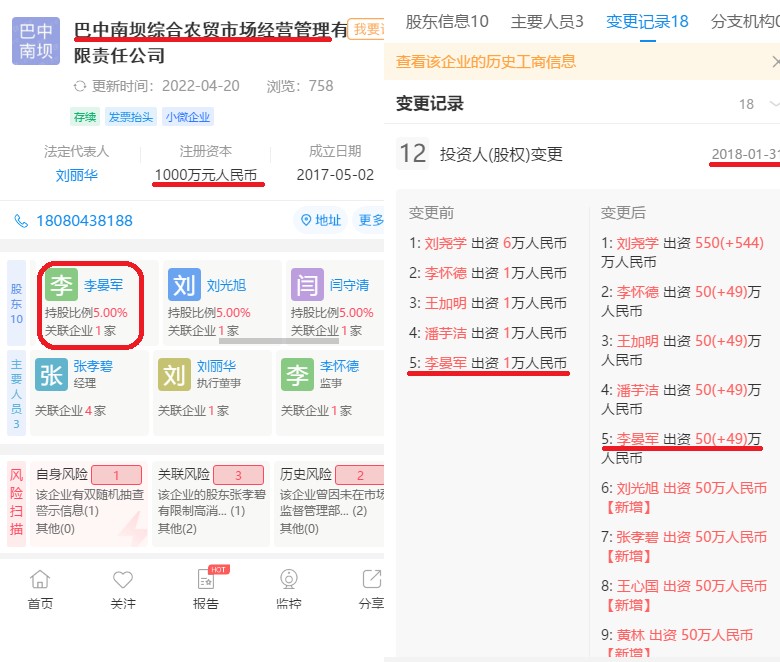
Task: Expand the 变更记录 dropdown arrow next to 18
Action: (x=773, y=104)
